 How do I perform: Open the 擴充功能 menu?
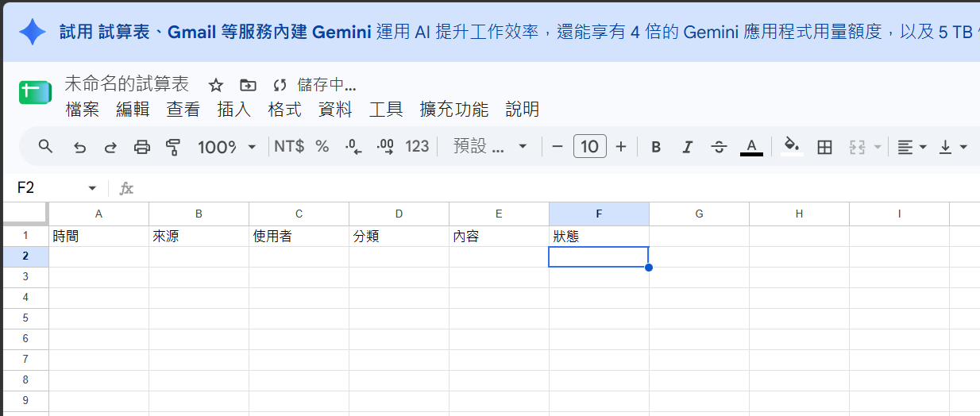454,110
